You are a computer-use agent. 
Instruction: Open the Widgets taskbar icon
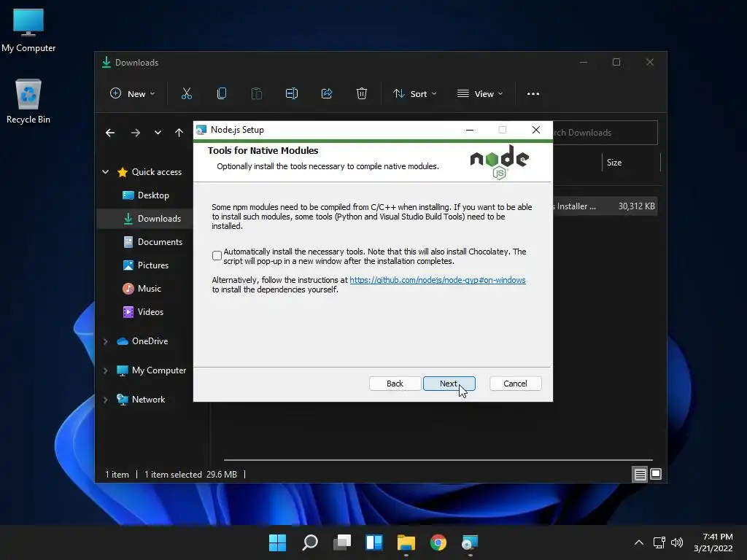pos(374,542)
